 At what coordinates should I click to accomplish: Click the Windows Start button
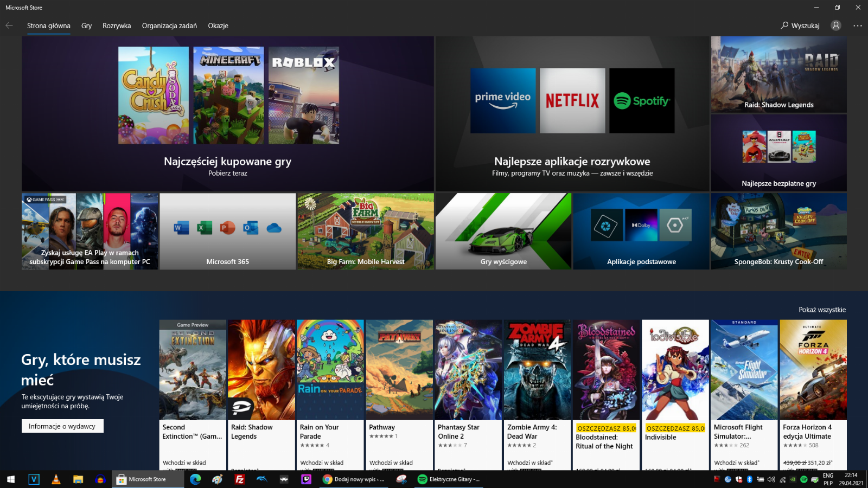(x=11, y=479)
